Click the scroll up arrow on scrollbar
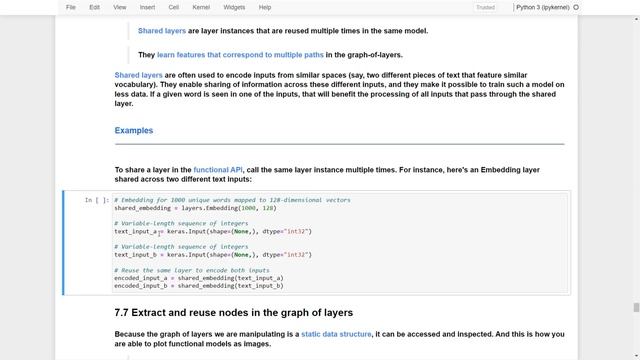This screenshot has width=640, height=360. click(x=636, y=19)
